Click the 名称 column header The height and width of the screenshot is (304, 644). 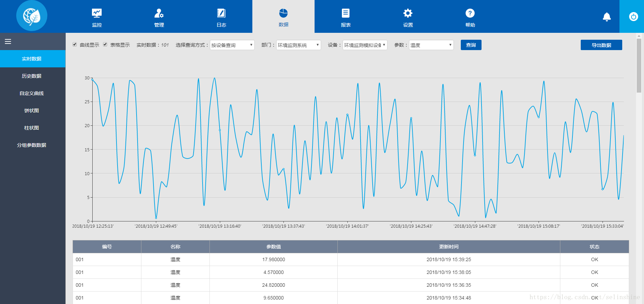click(x=175, y=247)
